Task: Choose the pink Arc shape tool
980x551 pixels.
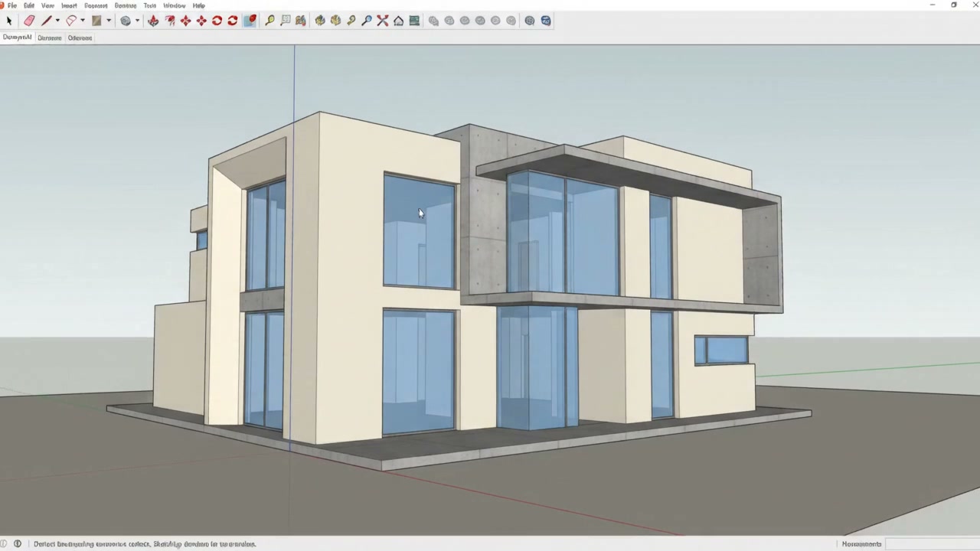Action: (71, 21)
